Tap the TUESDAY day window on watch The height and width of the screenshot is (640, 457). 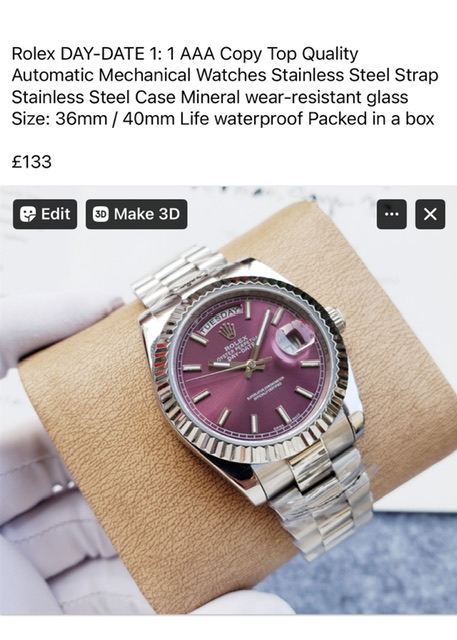[220, 320]
